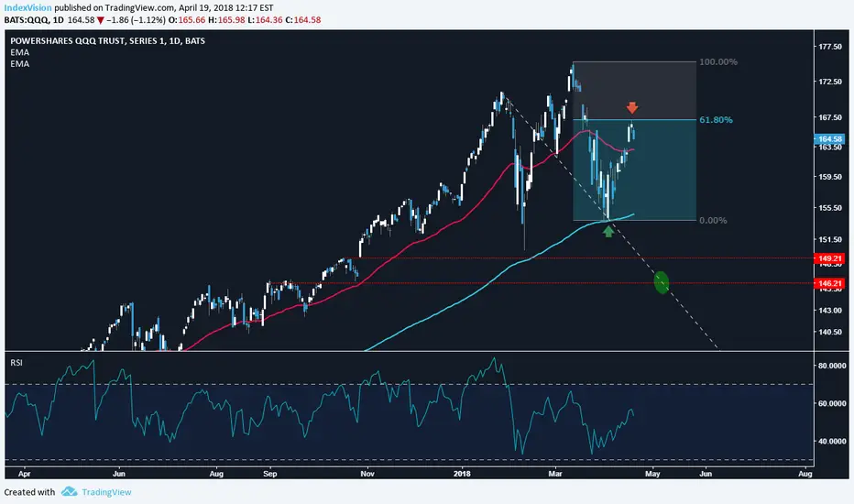Click the 100.00% Fibonacci level label
This screenshot has height=504, width=854.
(x=718, y=62)
